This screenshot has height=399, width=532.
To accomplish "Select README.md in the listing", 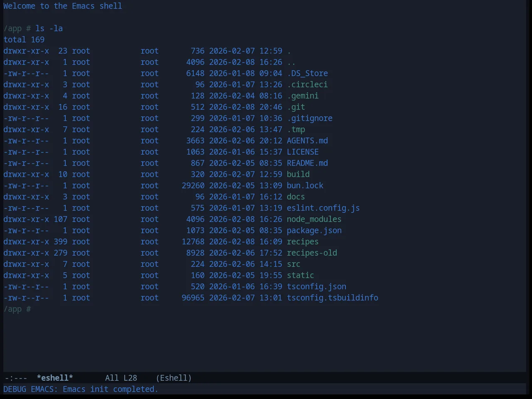I will [x=307, y=163].
